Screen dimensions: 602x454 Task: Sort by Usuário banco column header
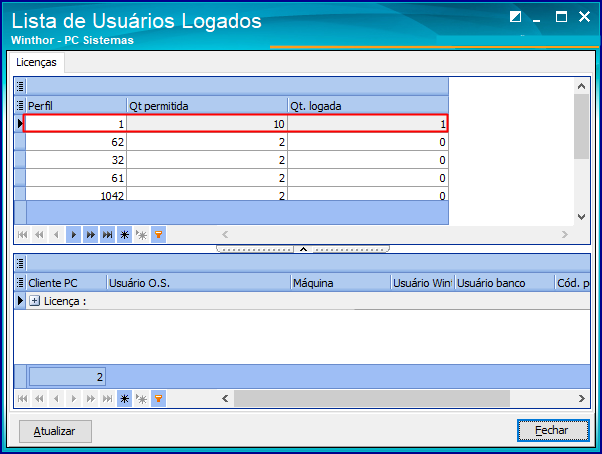(505, 283)
